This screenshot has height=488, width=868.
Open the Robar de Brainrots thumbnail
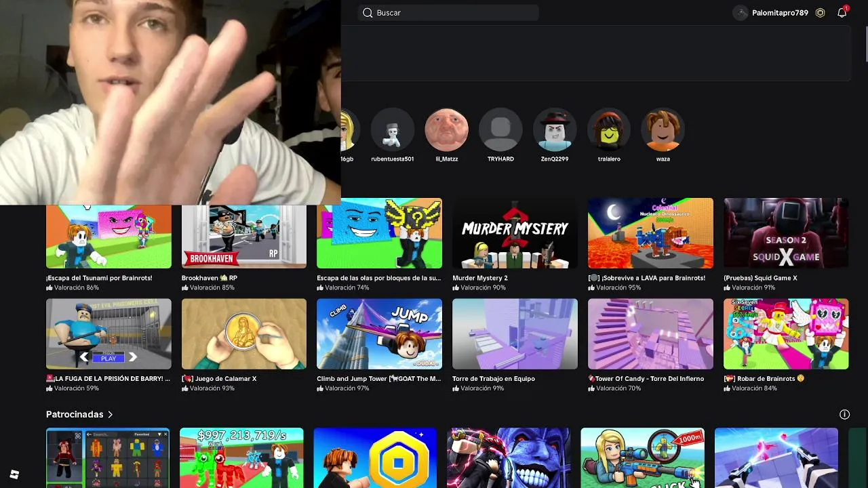[x=786, y=334]
